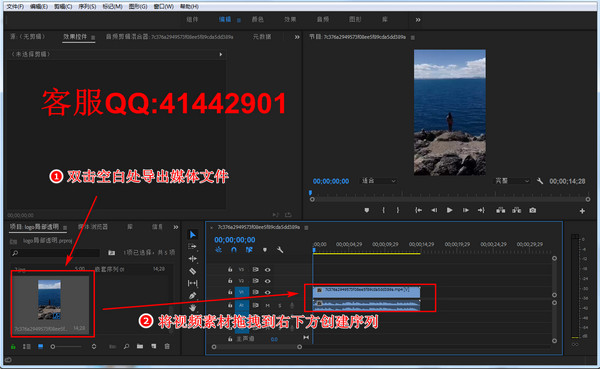Image resolution: width=600 pixels, height=369 pixels.
Task: Add marker in the timeline panel
Action: click(264, 250)
